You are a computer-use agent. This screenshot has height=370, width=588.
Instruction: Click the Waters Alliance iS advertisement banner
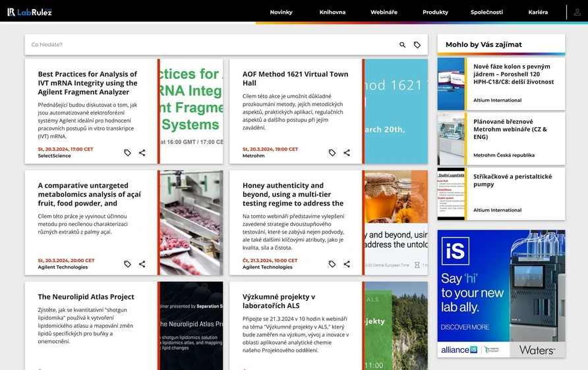coord(501,294)
